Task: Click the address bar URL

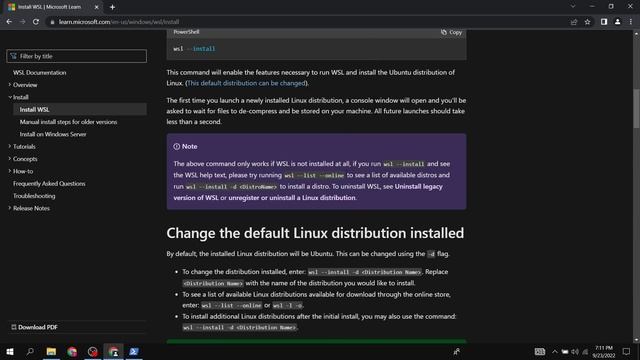Action: pos(119,22)
